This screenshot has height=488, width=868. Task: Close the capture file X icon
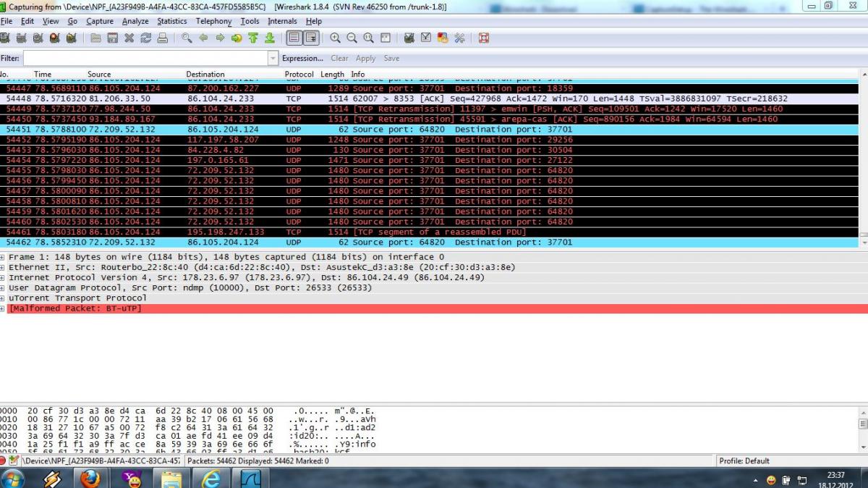pos(129,38)
